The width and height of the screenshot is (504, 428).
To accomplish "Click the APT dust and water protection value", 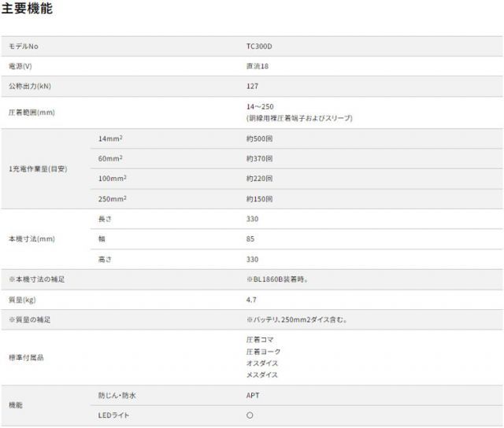I will click(x=253, y=395).
